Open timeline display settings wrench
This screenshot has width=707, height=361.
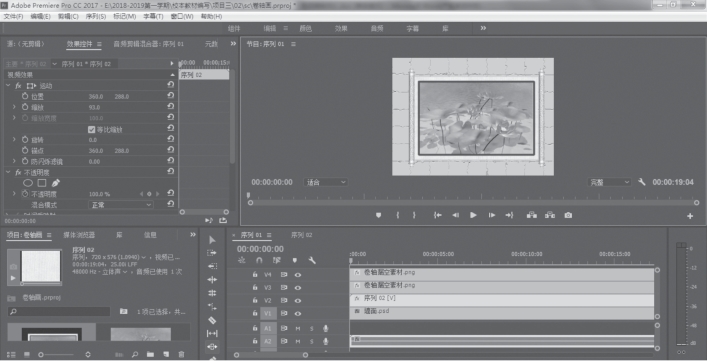(x=312, y=260)
